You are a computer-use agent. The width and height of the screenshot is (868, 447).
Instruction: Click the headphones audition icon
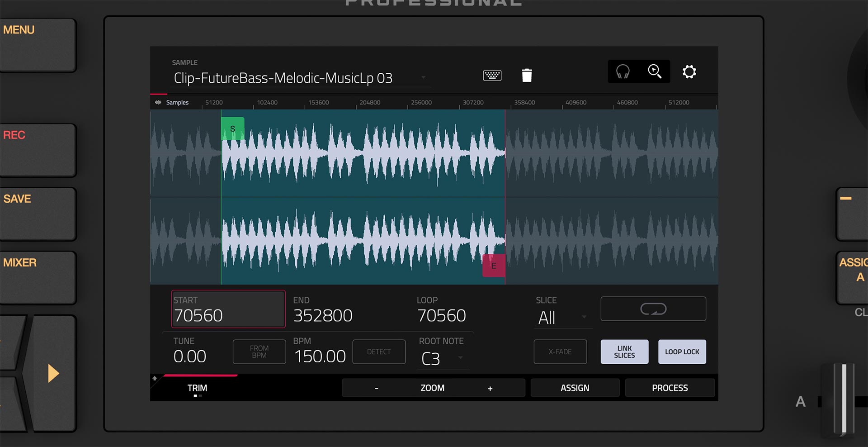[623, 71]
